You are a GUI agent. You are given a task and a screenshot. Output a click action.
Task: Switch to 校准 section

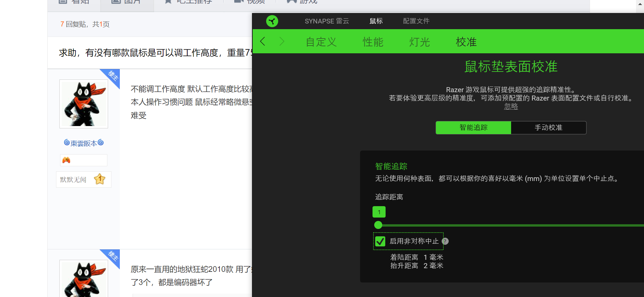pyautogui.click(x=466, y=42)
